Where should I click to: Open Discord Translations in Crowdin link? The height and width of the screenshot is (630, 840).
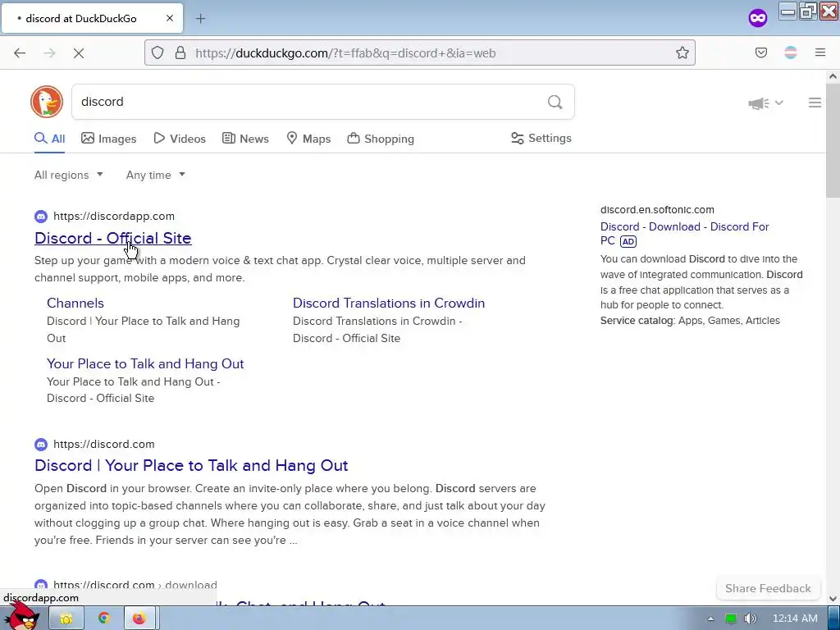pyautogui.click(x=389, y=304)
